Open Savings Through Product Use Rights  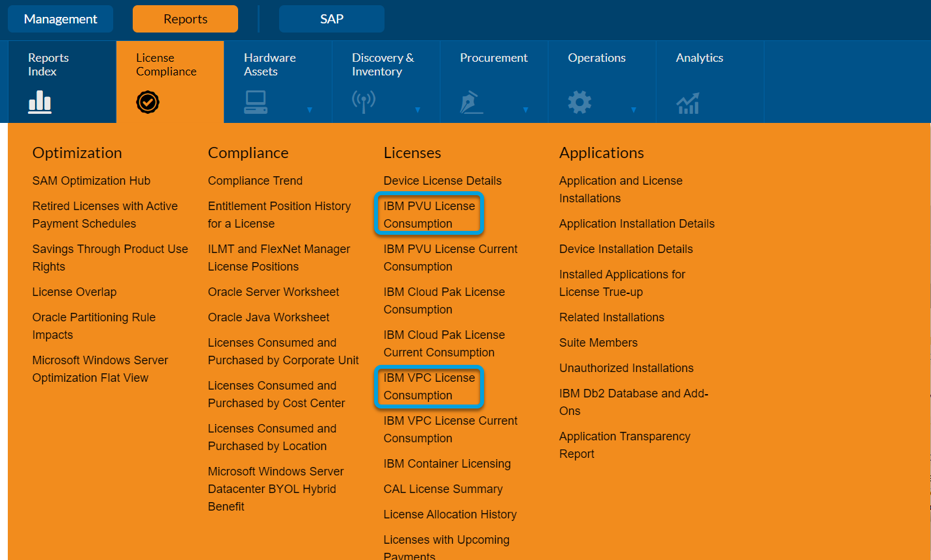point(110,258)
